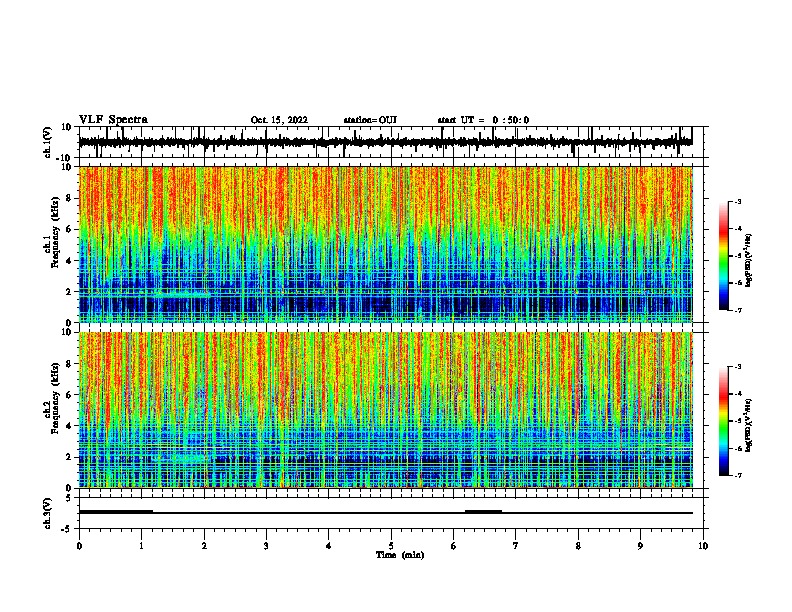Screen dimensions: 792x612
Task: Click the ch.2 PSD color scale bar
Action: tap(724, 421)
